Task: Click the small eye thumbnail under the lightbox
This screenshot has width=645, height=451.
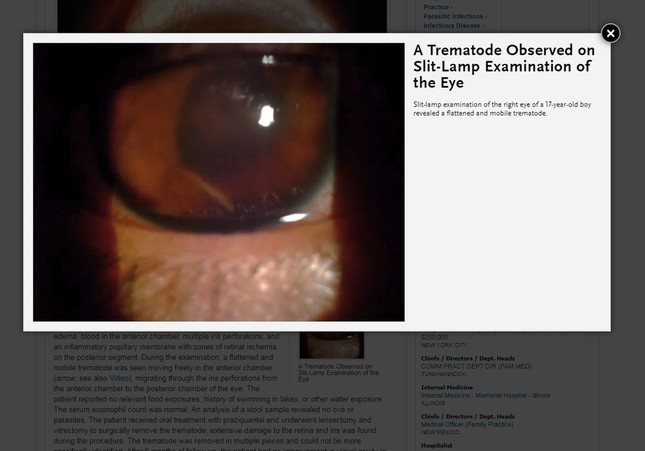Action: pos(332,345)
